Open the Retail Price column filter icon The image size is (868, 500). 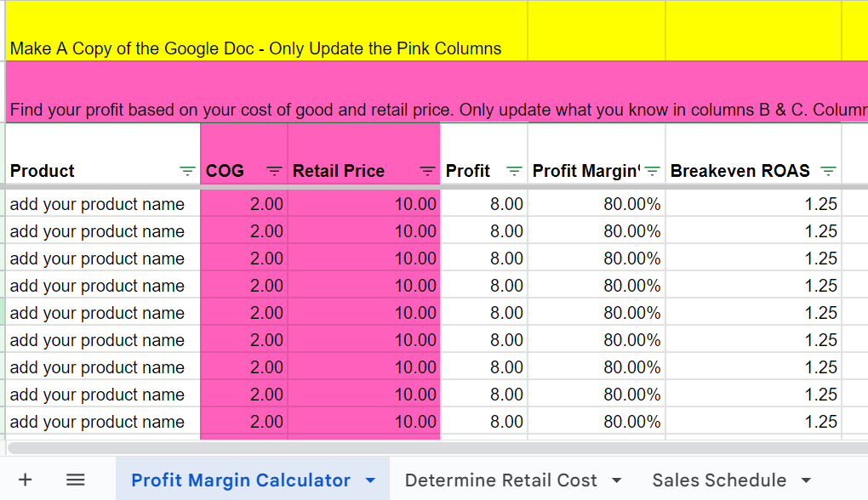tap(427, 172)
